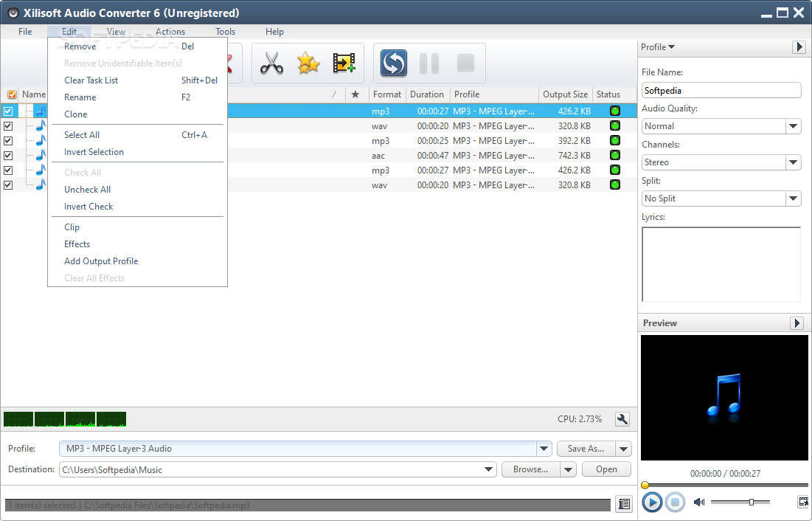The width and height of the screenshot is (812, 521).
Task: Open the Audio Quality Normal dropdown
Action: click(x=793, y=126)
